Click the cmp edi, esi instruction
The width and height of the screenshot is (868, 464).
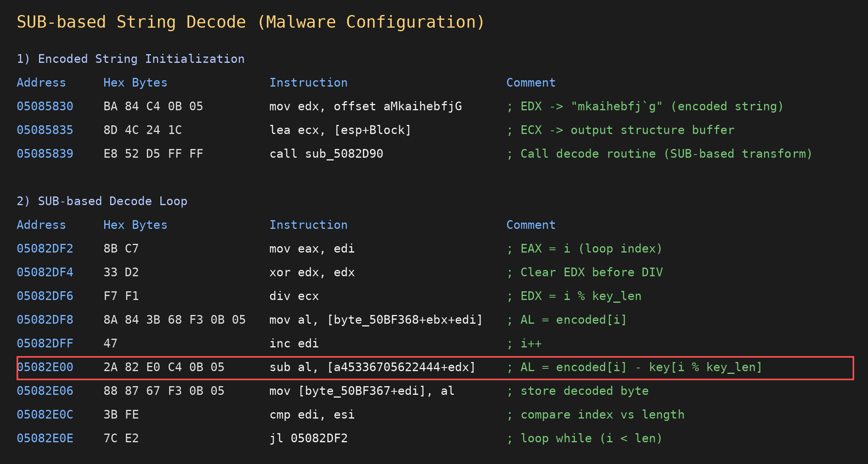pos(312,415)
